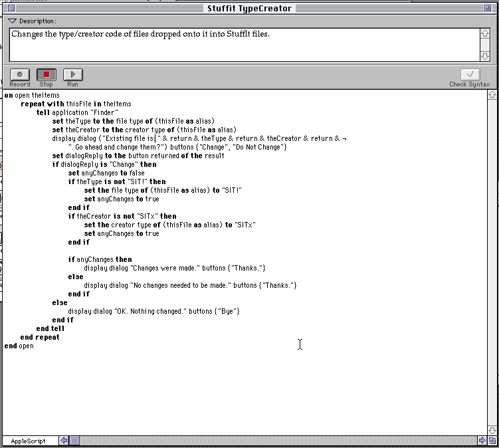Click the 'OK. Nothing changed.' dialog line

[153, 311]
